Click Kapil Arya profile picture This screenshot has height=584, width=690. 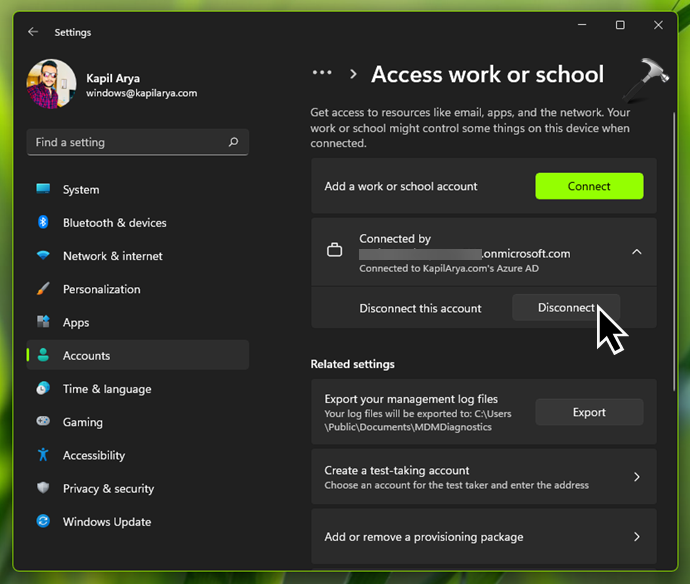(x=51, y=84)
